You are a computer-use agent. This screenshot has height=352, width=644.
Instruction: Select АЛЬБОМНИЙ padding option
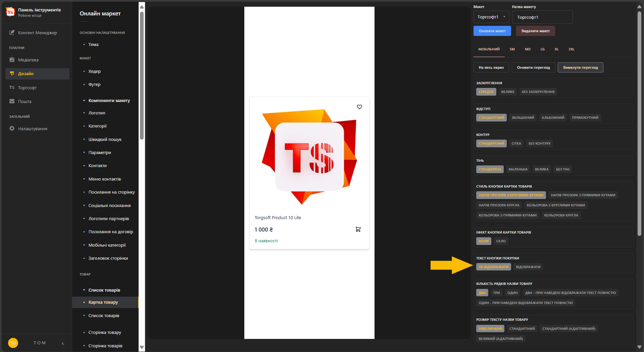coord(553,117)
